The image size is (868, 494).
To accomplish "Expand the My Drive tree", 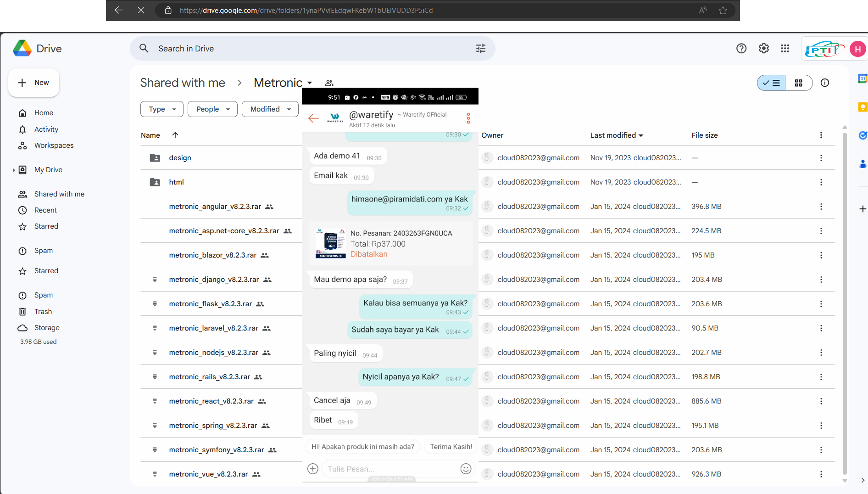I will coord(14,170).
